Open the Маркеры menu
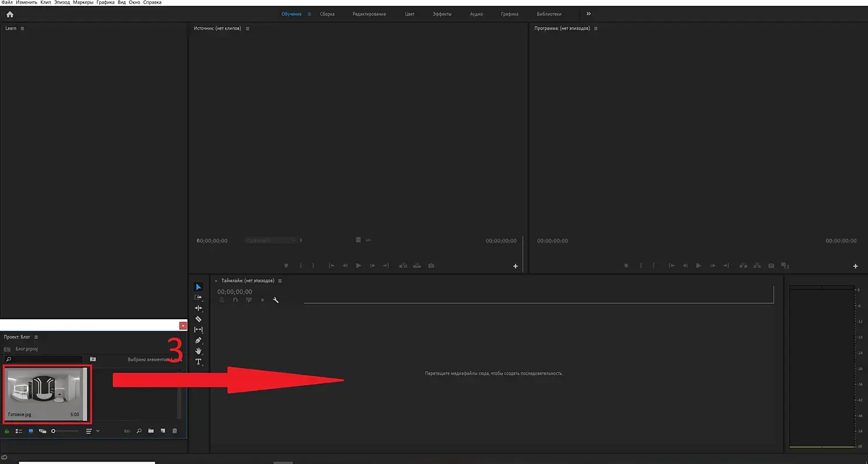The width and height of the screenshot is (868, 464). click(83, 2)
